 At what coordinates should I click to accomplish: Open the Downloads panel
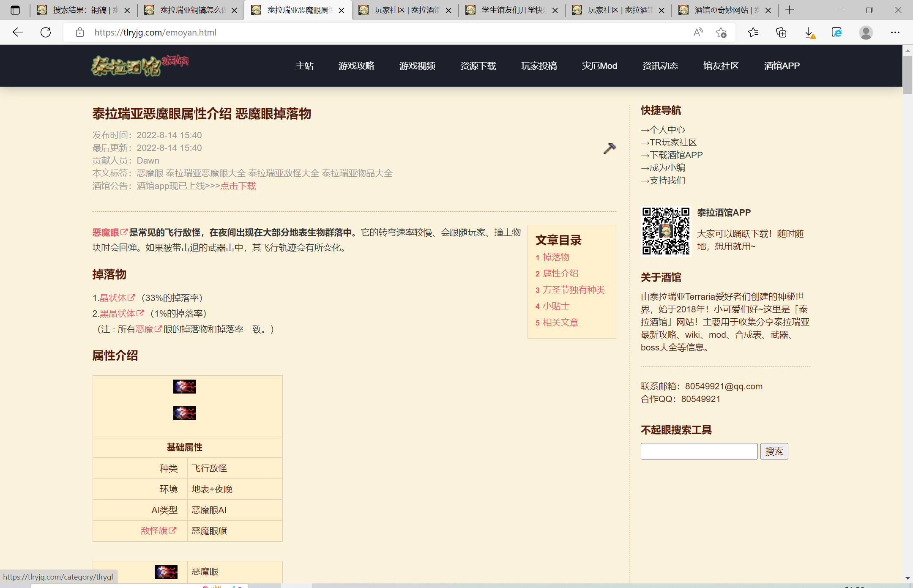tap(809, 32)
